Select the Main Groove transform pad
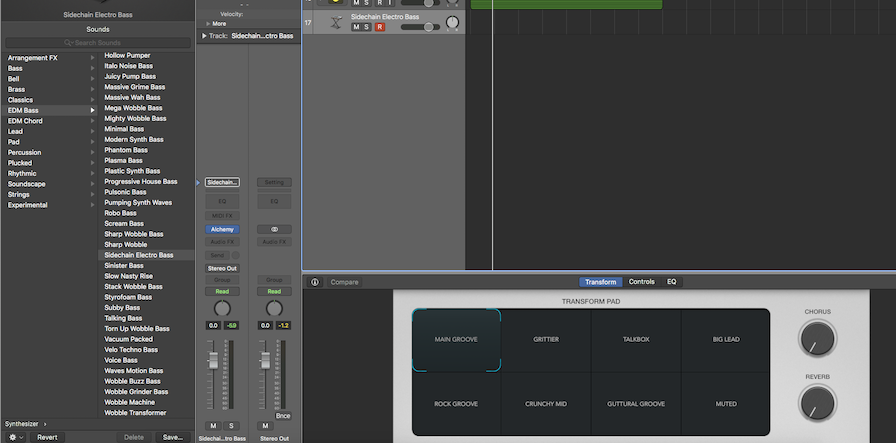896x443 pixels. click(456, 340)
